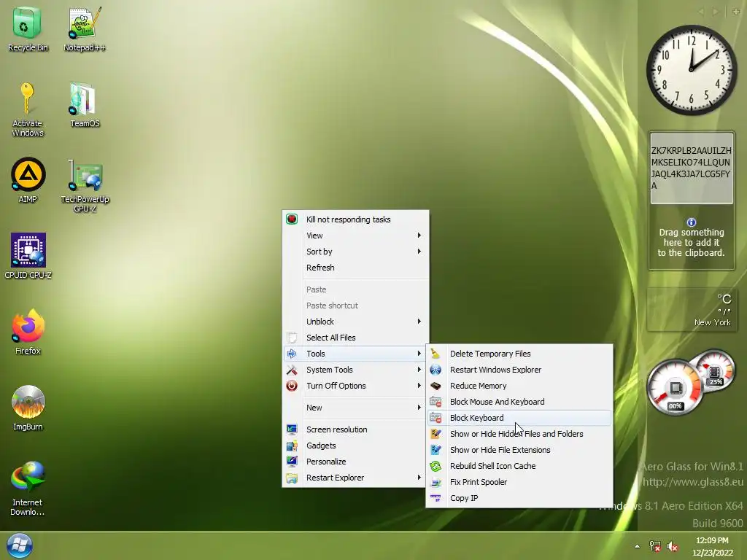Click the analog clock gadget
This screenshot has height=560, width=747.
(692, 70)
